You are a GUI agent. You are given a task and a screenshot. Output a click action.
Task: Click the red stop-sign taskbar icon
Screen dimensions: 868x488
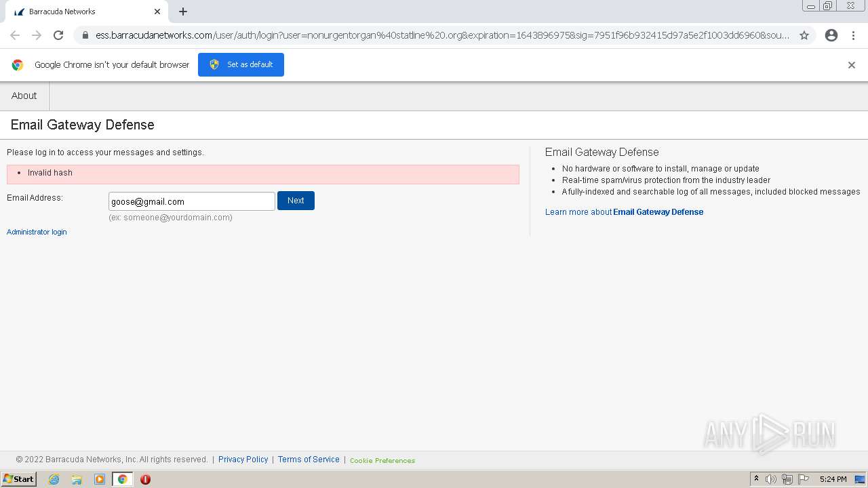coord(145,479)
